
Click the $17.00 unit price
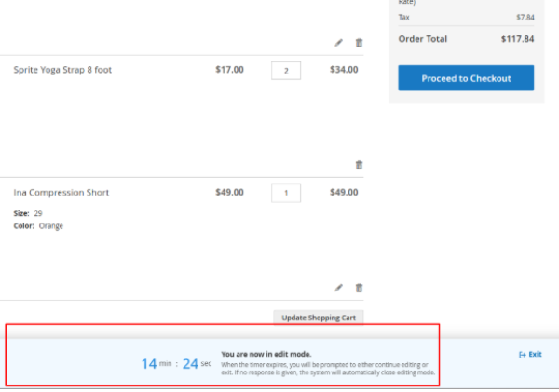point(229,70)
